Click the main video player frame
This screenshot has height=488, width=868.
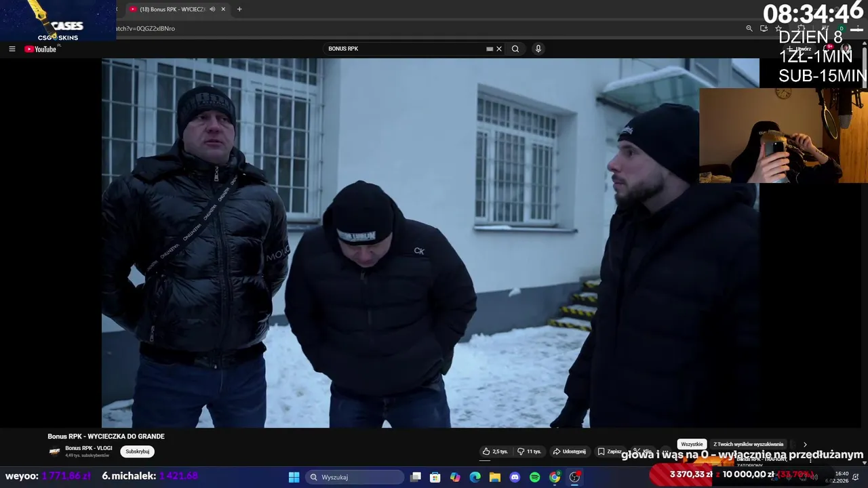tap(431, 243)
